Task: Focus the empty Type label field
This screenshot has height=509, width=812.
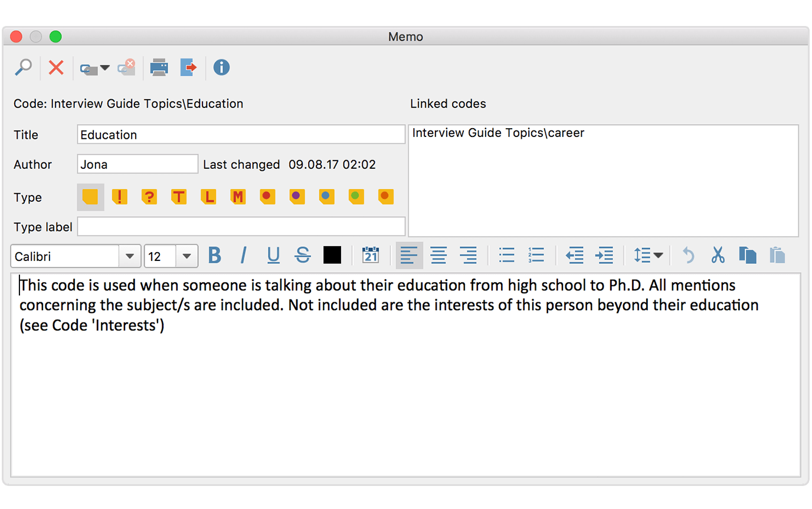Action: click(x=241, y=227)
